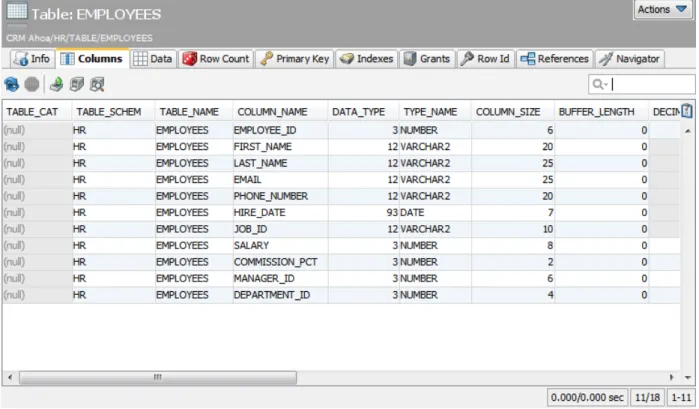Viewport: 699px width, 409px height.
Task: Click the column size 8 in SALARY row
Action: [513, 246]
